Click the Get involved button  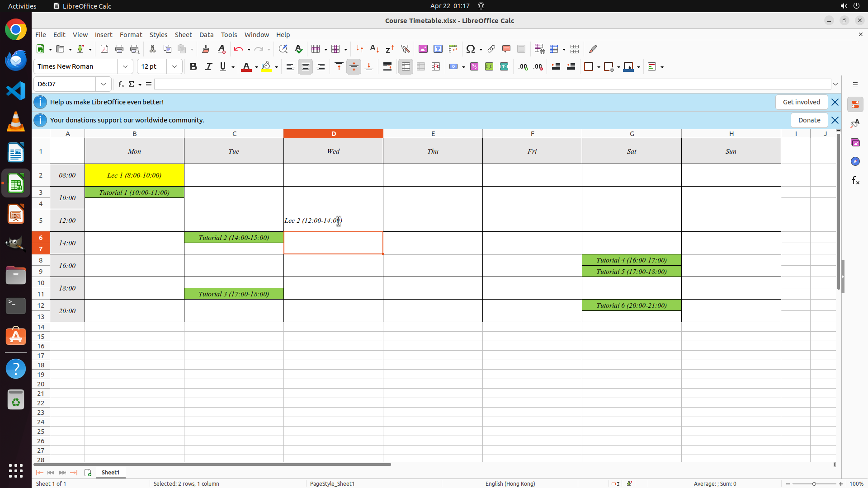pyautogui.click(x=801, y=102)
